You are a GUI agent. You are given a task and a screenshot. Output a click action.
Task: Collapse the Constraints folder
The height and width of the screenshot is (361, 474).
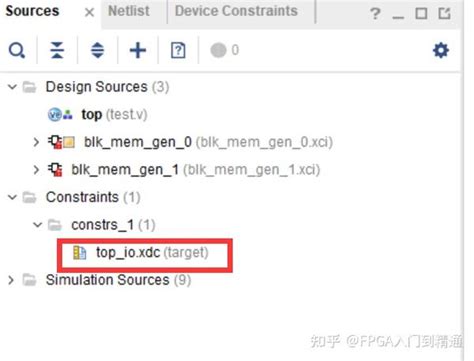(12, 197)
